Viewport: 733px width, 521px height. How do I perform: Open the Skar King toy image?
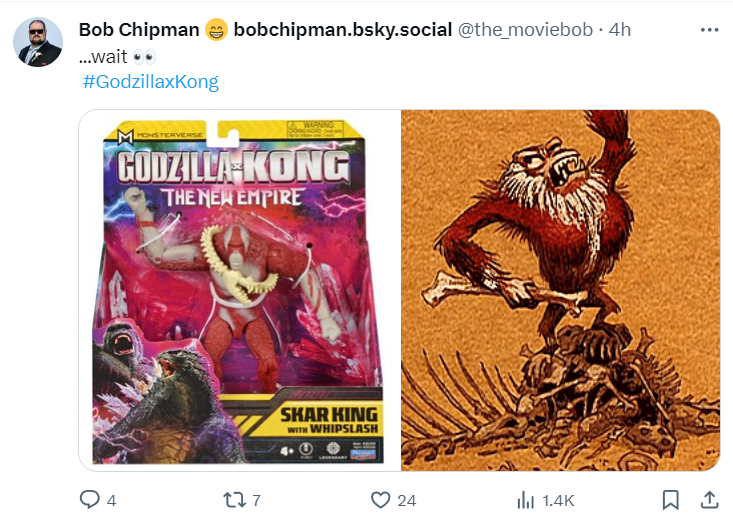pyautogui.click(x=239, y=290)
